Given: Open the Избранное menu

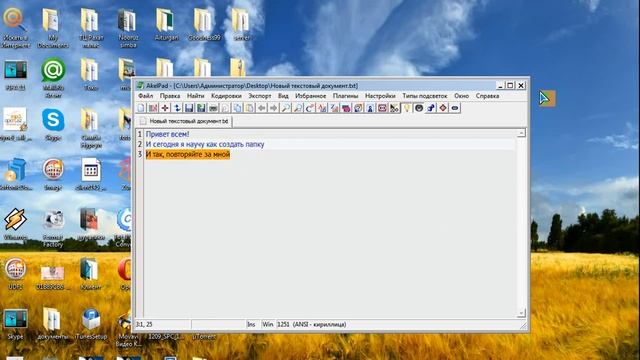Looking at the screenshot, I should coord(311,96).
